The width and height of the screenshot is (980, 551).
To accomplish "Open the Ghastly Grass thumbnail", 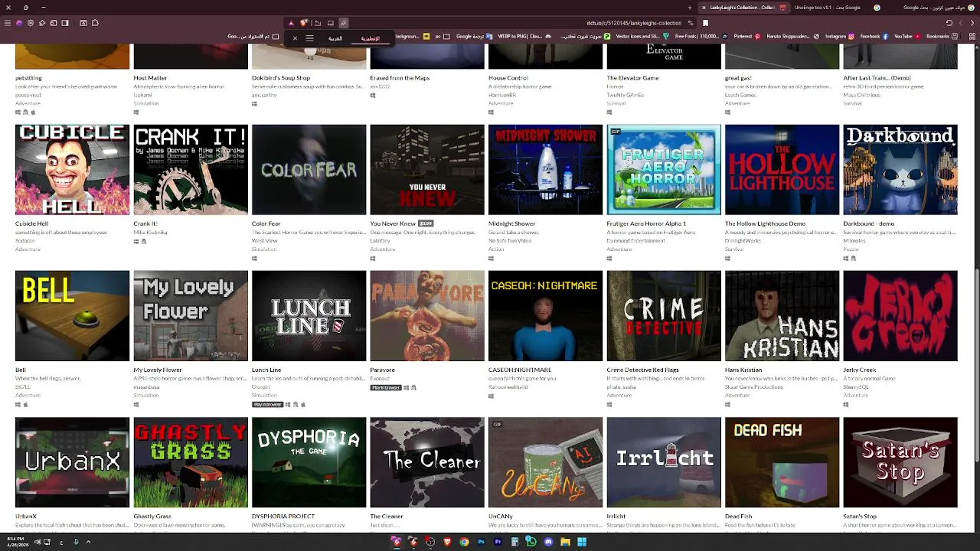I will [x=191, y=462].
